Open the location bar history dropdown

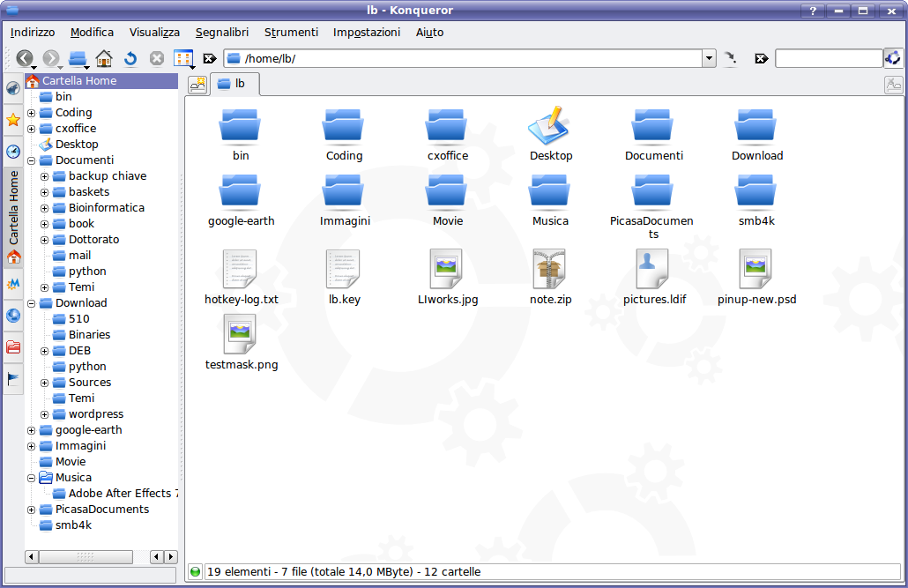pyautogui.click(x=709, y=59)
